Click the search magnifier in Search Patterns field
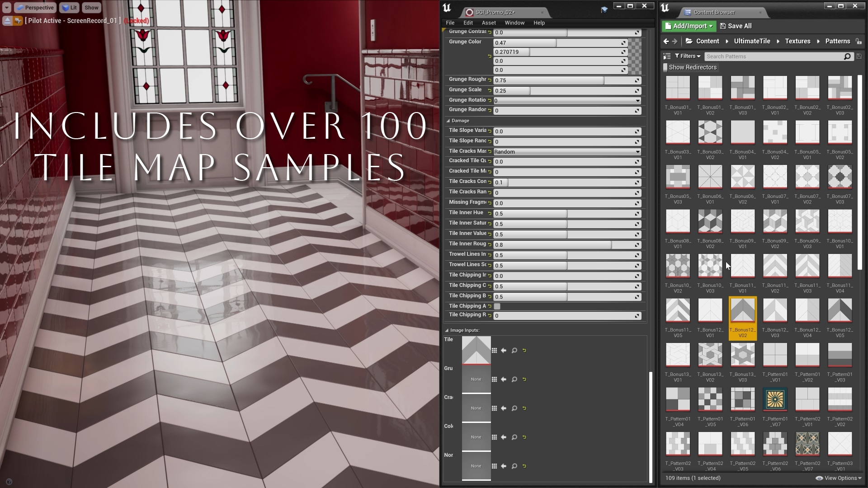The image size is (868, 488). coord(847,56)
